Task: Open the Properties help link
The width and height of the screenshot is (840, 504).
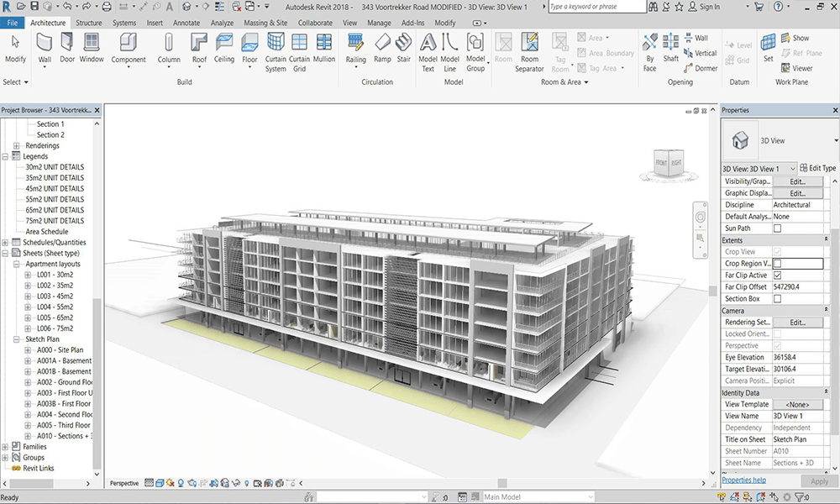Action: [x=746, y=479]
